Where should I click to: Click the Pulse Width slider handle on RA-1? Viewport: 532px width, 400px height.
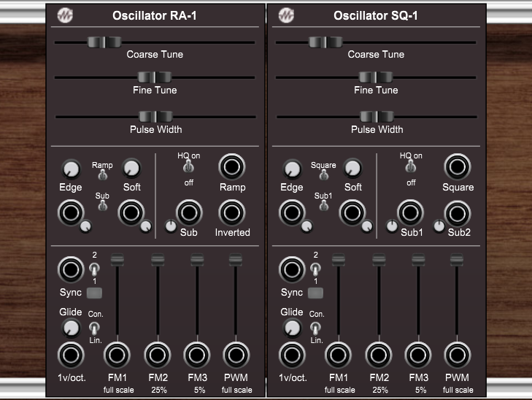click(x=155, y=117)
